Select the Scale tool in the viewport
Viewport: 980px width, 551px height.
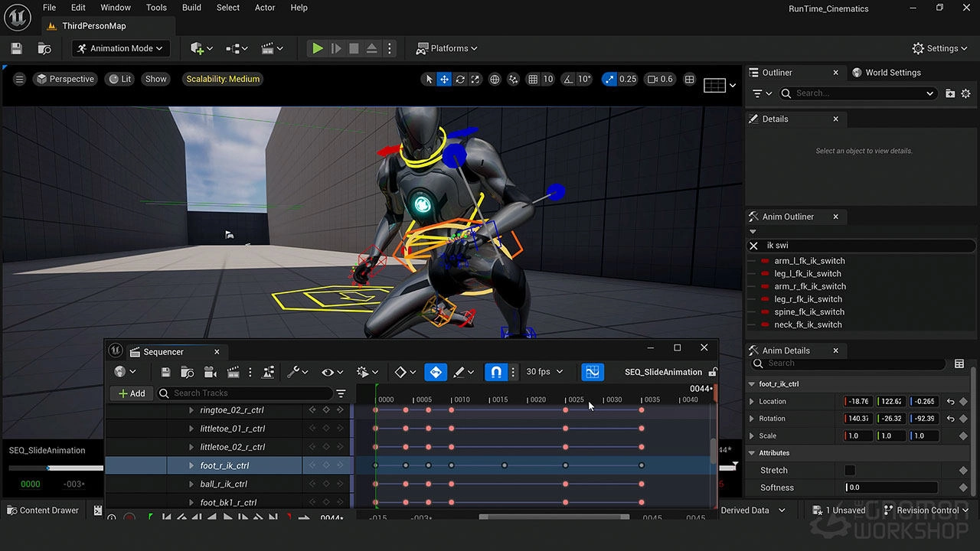(x=475, y=79)
